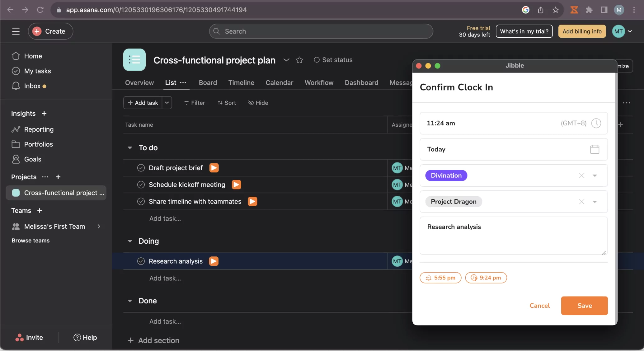Viewport: 644px width, 351px height.
Task: Switch to the Dashboard tab
Action: pos(361,82)
